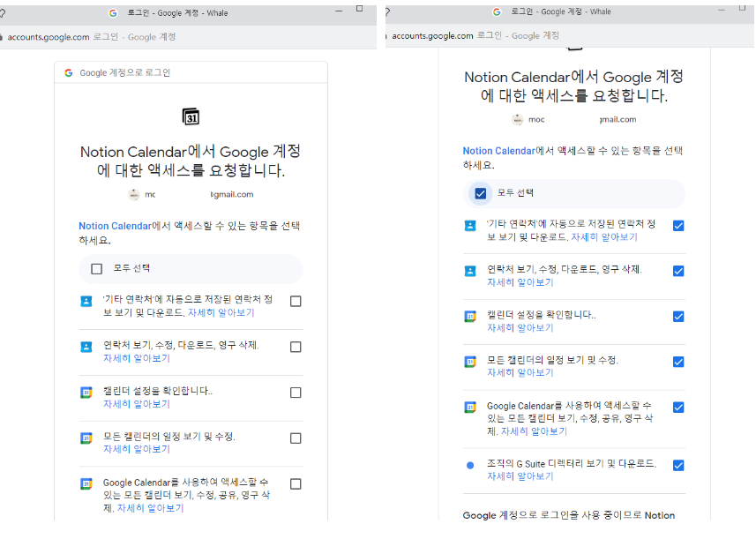Viewport: 756px width, 554px height.
Task: Click the Calendar icon beside 캘린더 설정 permission
Action: 86,392
